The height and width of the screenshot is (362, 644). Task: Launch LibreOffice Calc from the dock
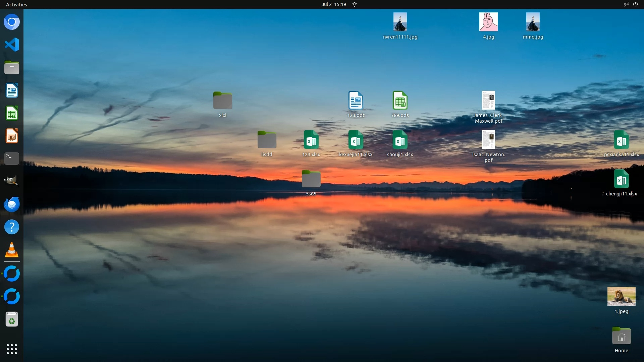12,113
